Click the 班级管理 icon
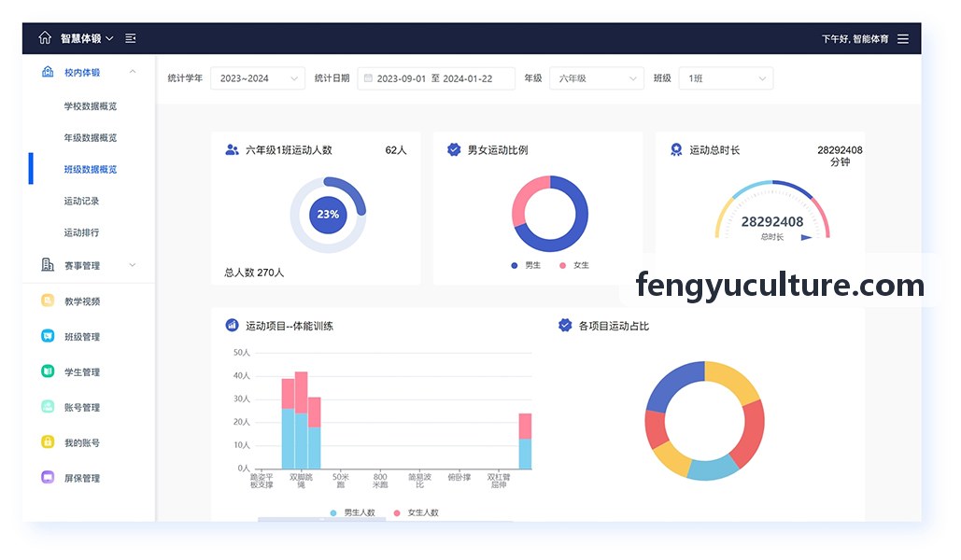961x560 pixels. [48, 336]
